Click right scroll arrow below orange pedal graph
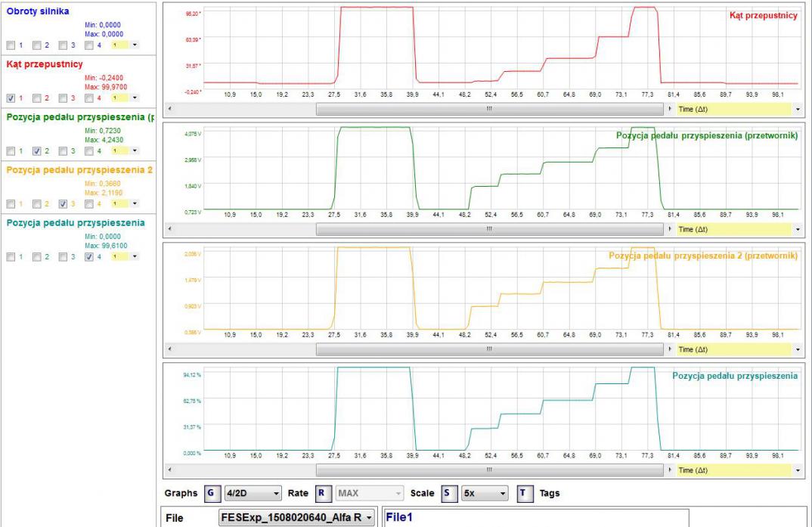 [x=670, y=349]
